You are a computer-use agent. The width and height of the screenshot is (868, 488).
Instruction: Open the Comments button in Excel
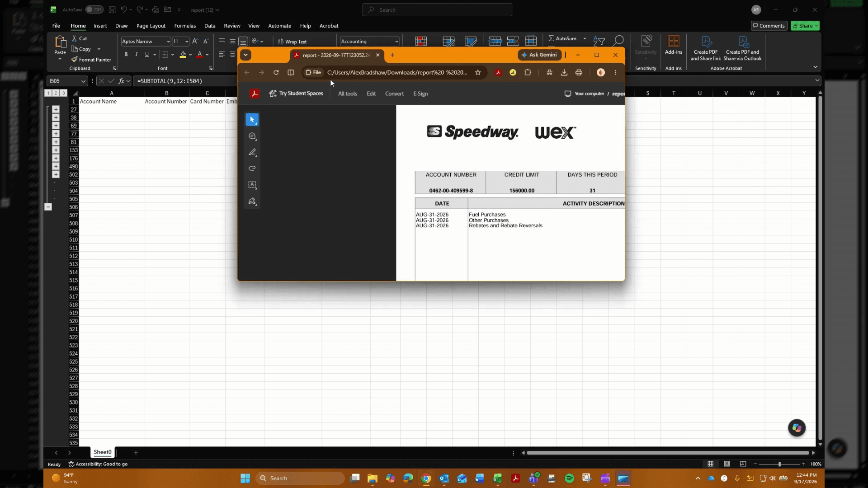point(769,26)
